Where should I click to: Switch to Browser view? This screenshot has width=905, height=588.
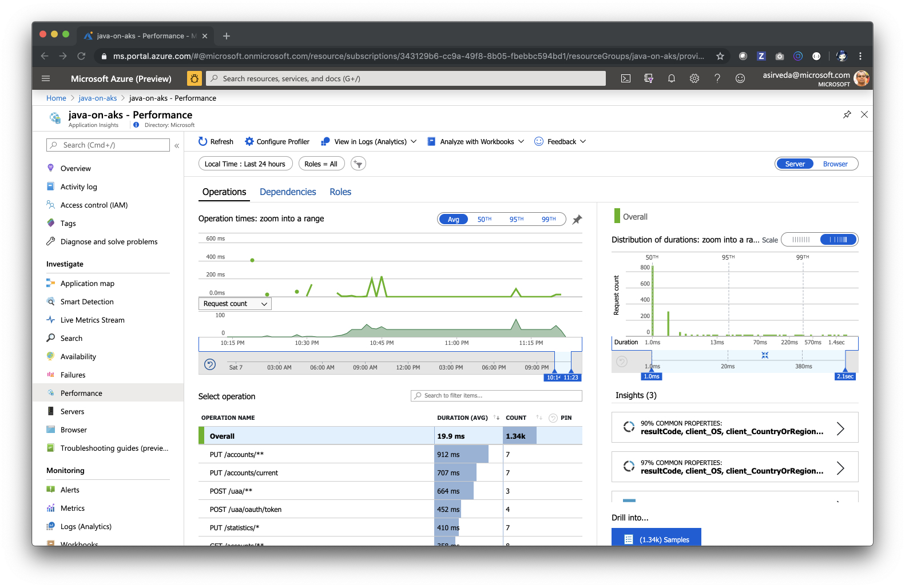point(835,164)
